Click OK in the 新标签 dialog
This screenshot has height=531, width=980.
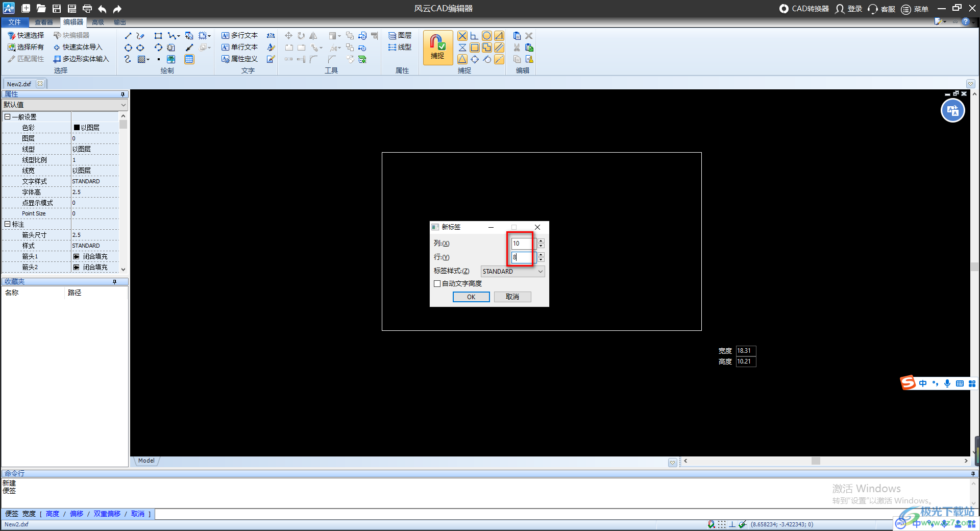pyautogui.click(x=471, y=297)
